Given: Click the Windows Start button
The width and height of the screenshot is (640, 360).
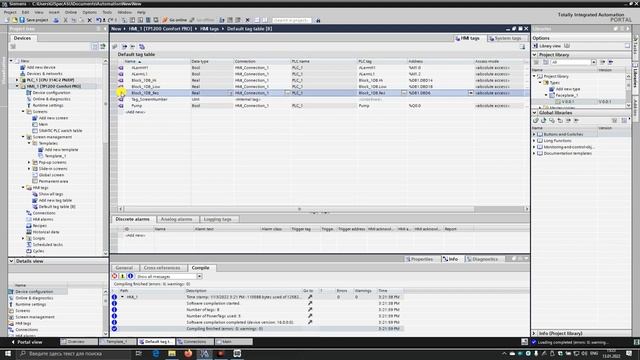Looking at the screenshot, I should pos(8,353).
